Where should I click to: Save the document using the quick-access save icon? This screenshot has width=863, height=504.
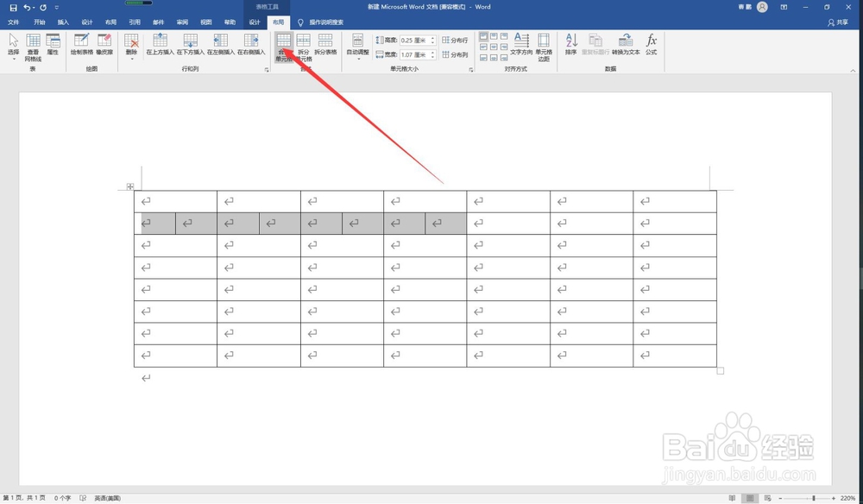click(x=13, y=7)
